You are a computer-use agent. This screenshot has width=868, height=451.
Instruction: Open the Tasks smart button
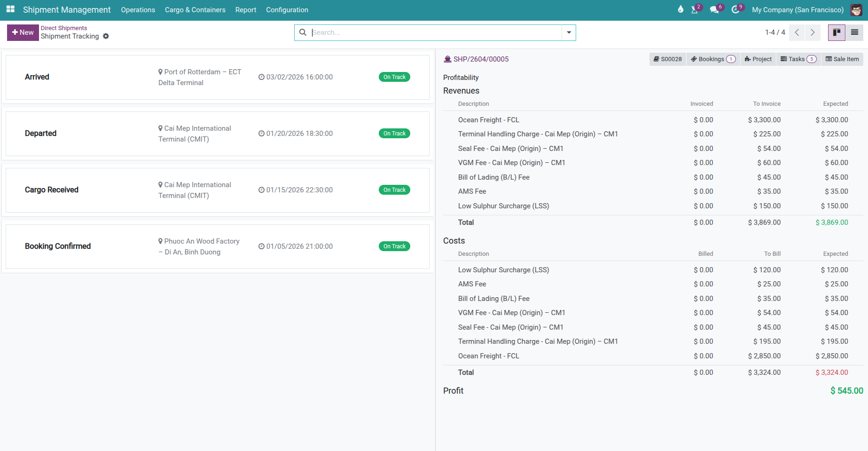798,59
